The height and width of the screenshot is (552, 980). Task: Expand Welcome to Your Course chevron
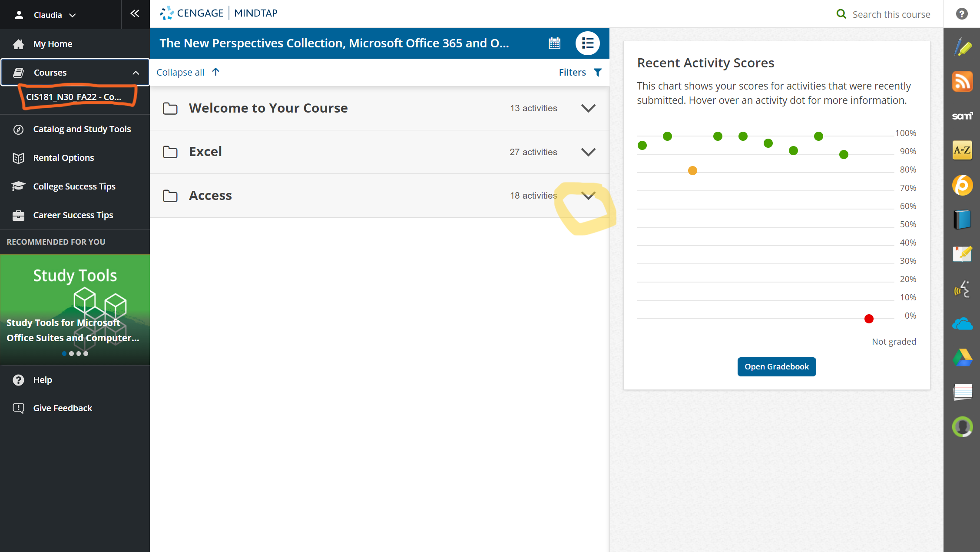(x=588, y=108)
